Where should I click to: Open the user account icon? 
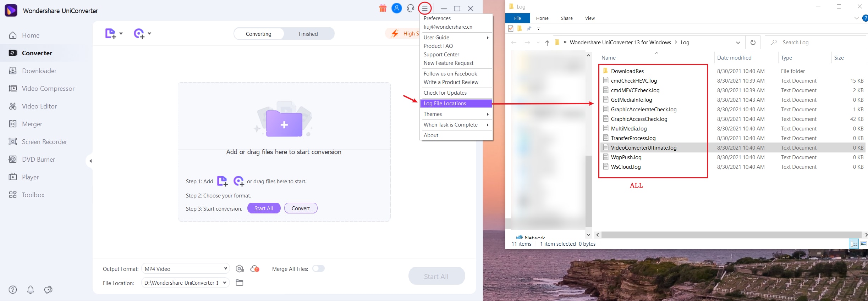pos(396,8)
